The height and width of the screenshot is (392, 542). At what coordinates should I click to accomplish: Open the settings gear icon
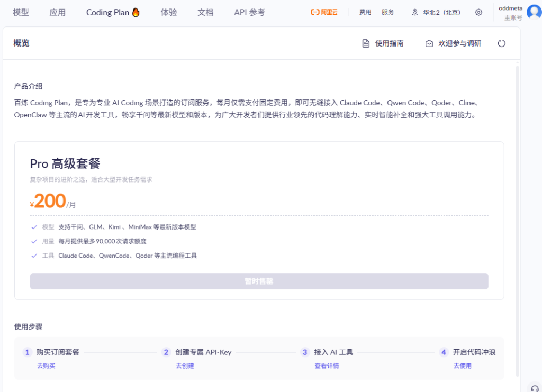click(x=478, y=12)
